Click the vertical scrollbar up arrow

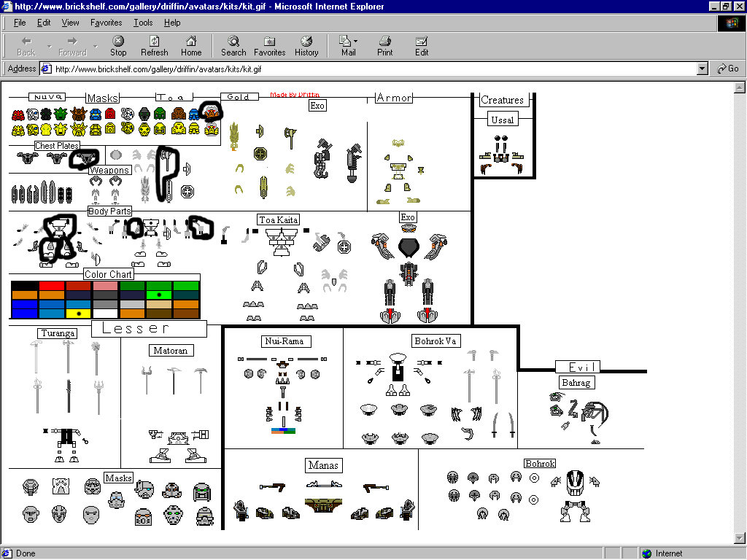pyautogui.click(x=740, y=87)
